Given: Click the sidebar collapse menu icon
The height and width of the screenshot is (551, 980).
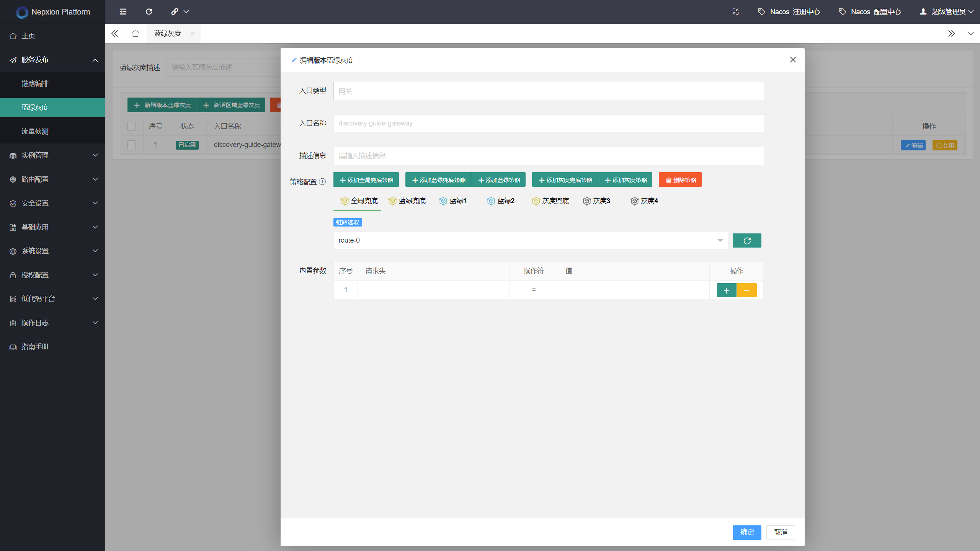Looking at the screenshot, I should [123, 11].
